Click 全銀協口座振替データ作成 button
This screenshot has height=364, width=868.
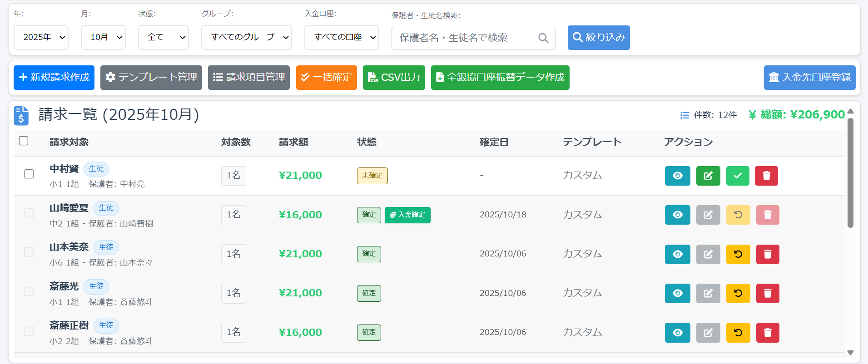click(x=500, y=78)
